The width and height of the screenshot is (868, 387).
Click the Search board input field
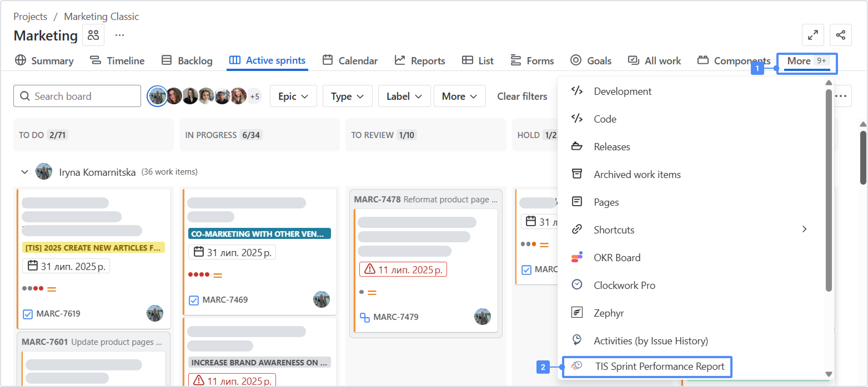coord(81,96)
